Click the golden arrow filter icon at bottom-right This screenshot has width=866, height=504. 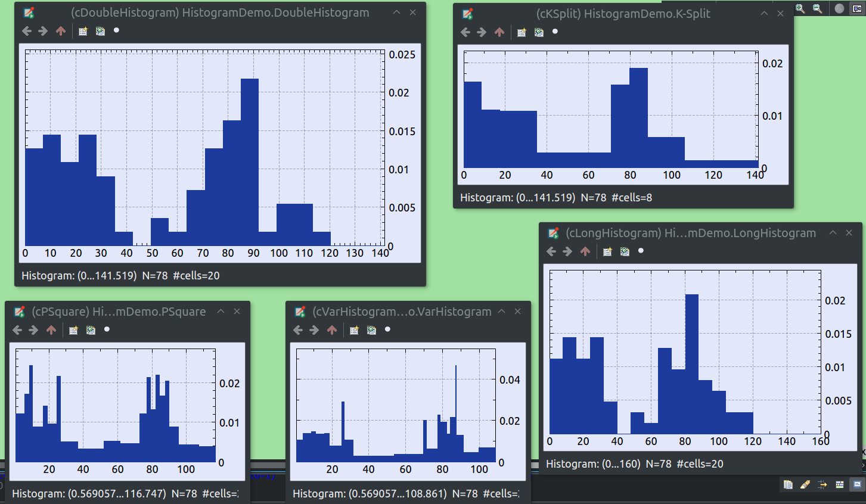coord(822,484)
